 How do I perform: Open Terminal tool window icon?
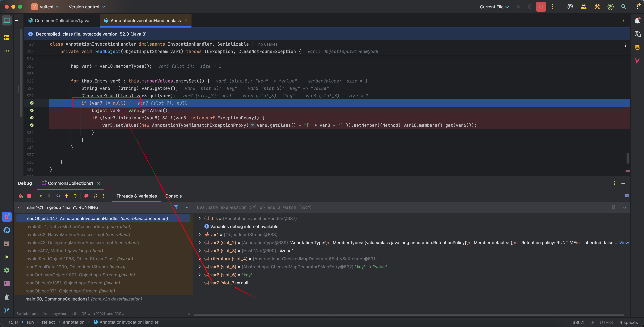[x=7, y=284]
